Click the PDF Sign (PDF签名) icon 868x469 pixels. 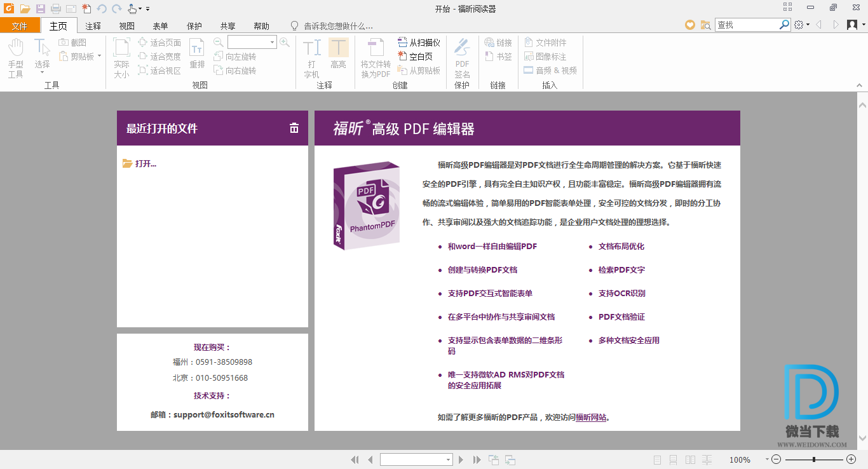coord(462,58)
